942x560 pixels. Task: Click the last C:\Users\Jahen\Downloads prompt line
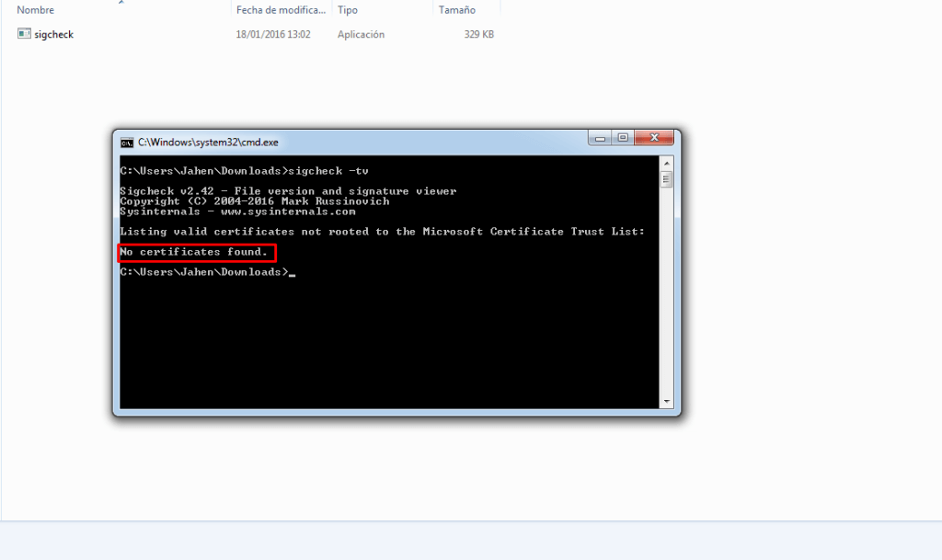pos(207,272)
